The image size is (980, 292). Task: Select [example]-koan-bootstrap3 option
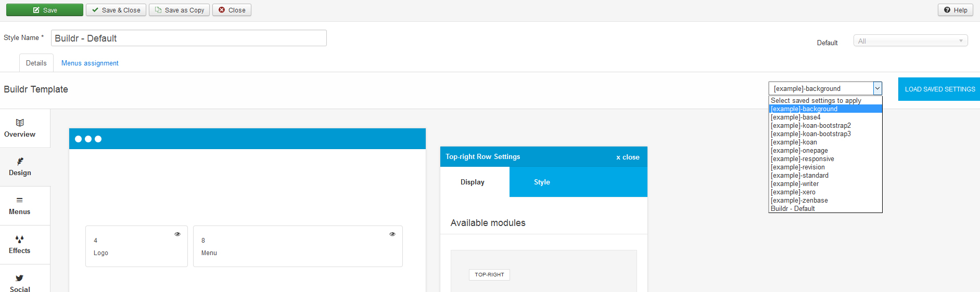pyautogui.click(x=825, y=134)
